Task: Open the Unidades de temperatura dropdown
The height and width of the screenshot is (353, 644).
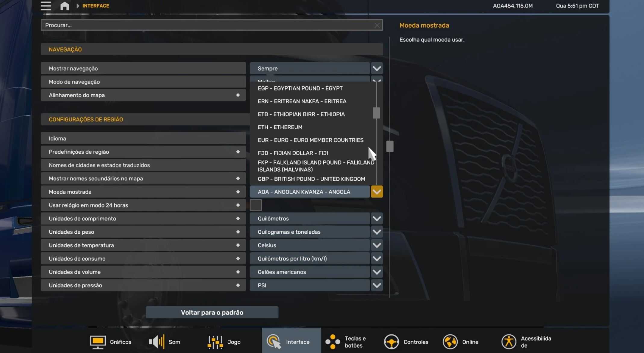Action: 377,245
